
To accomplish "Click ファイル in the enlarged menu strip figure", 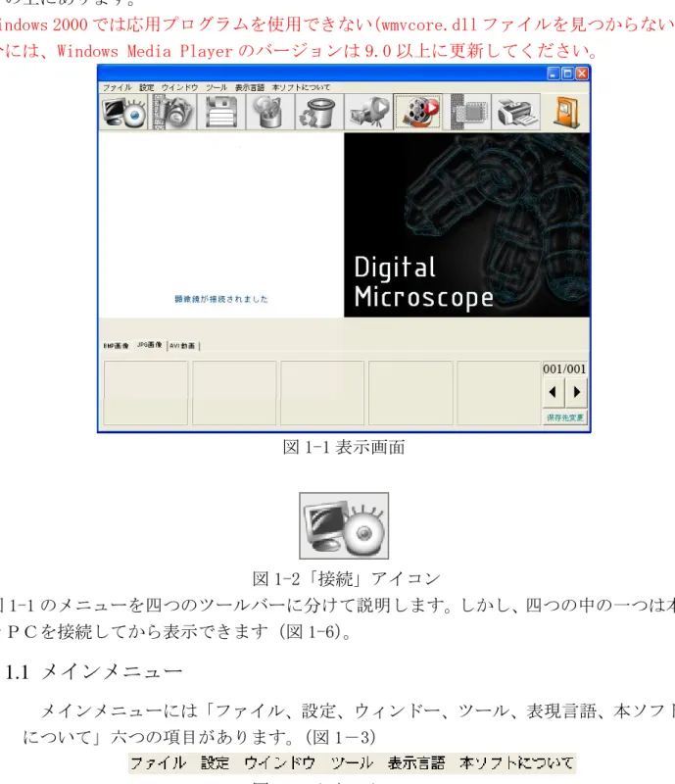I will 158,763.
